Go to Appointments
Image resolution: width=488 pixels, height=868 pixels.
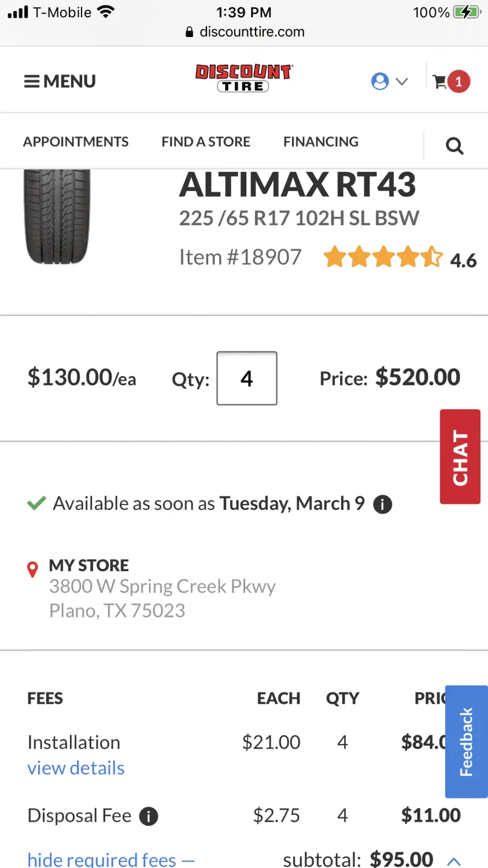click(x=76, y=142)
